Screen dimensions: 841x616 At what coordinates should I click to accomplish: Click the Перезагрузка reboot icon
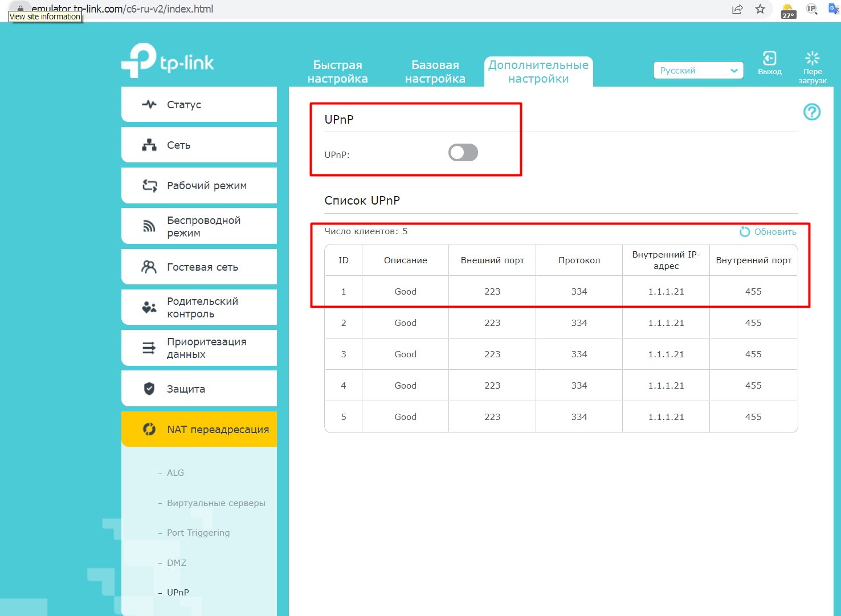point(813,58)
